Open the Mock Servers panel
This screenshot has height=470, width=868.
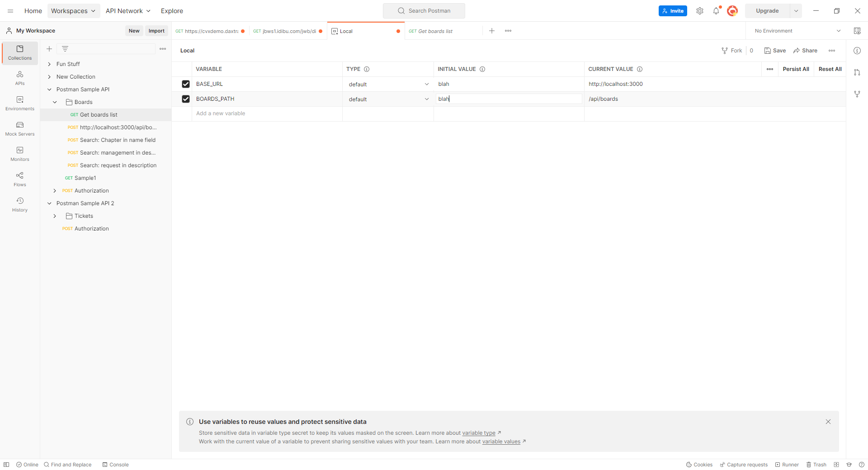click(x=20, y=129)
